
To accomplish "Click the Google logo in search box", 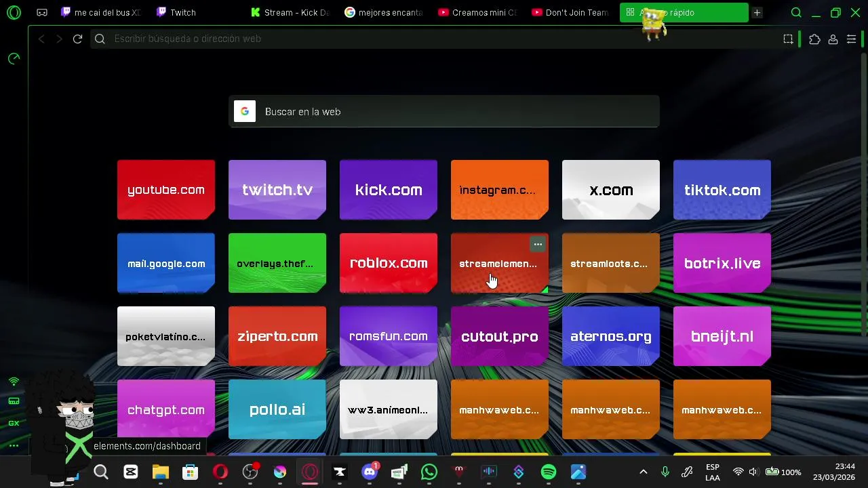I will (x=245, y=112).
